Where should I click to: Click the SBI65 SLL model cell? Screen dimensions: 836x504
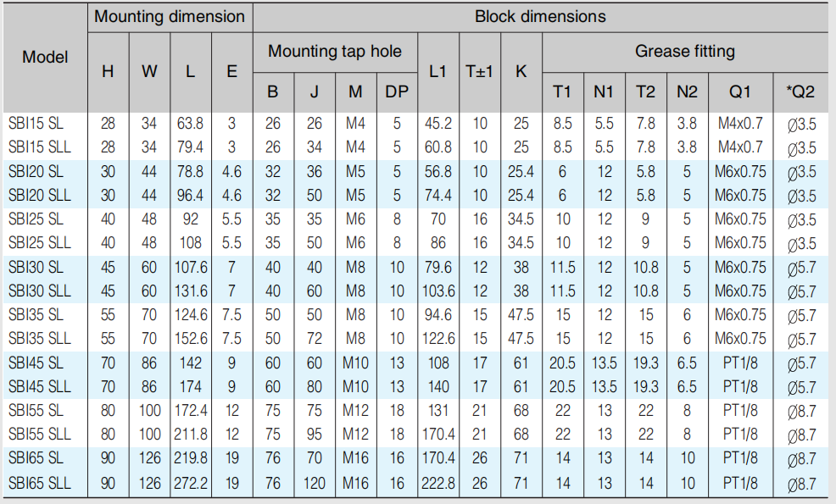39,483
